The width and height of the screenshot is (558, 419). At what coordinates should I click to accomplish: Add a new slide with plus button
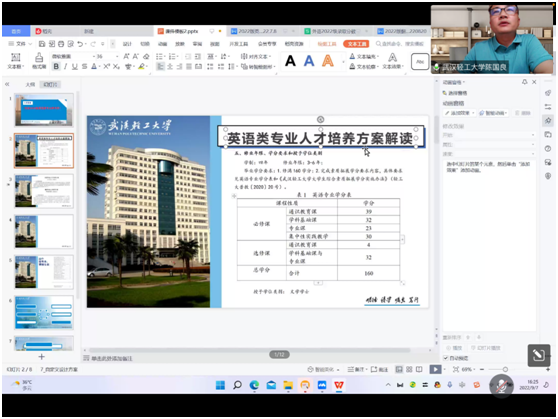[x=42, y=357]
